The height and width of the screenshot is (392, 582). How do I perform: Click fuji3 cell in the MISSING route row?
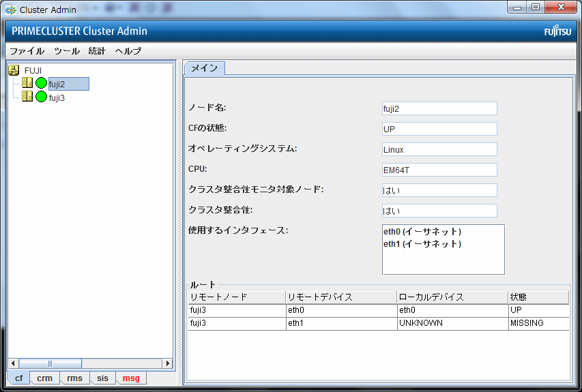237,323
